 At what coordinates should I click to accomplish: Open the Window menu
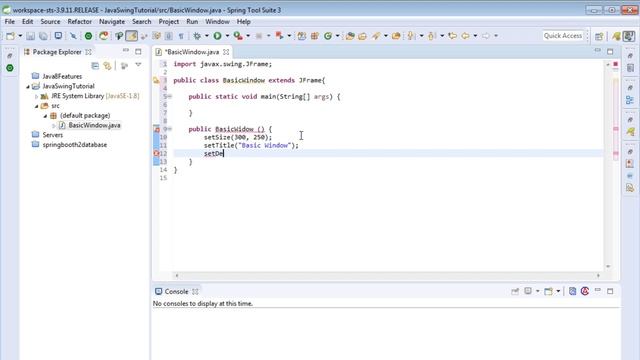[217, 22]
